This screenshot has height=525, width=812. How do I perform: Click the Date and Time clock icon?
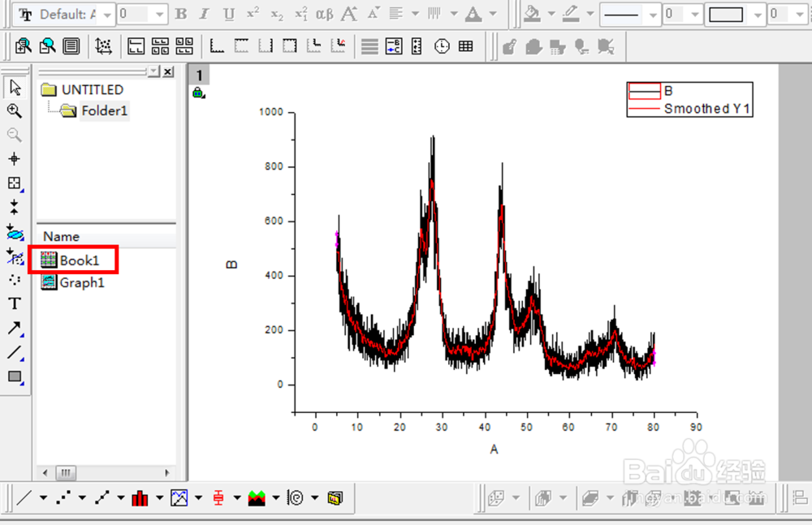442,46
